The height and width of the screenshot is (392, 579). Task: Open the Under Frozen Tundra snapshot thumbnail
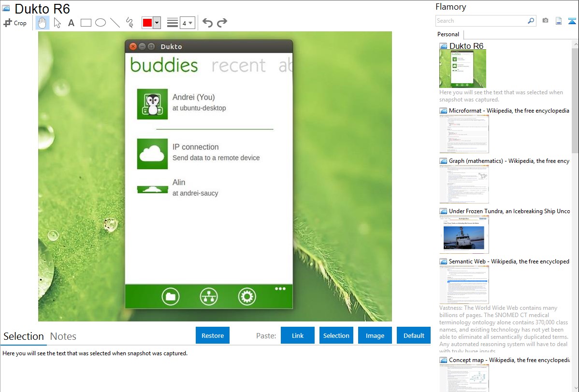pyautogui.click(x=464, y=234)
